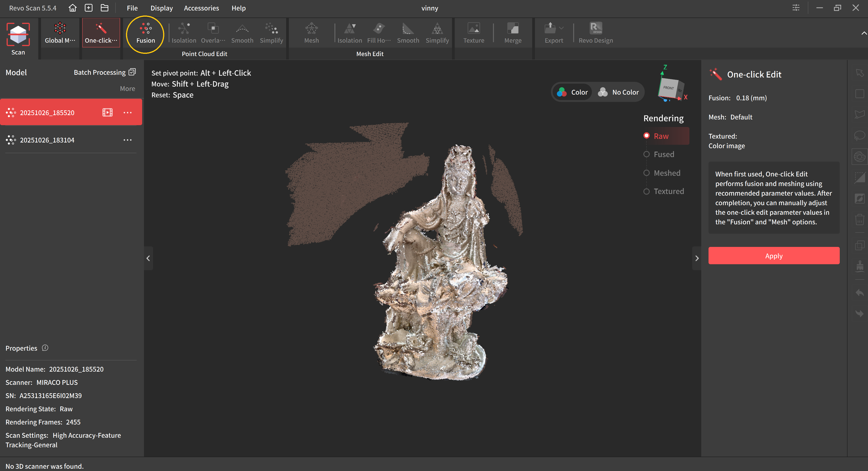
Task: Open the folder icon in title bar
Action: click(105, 8)
